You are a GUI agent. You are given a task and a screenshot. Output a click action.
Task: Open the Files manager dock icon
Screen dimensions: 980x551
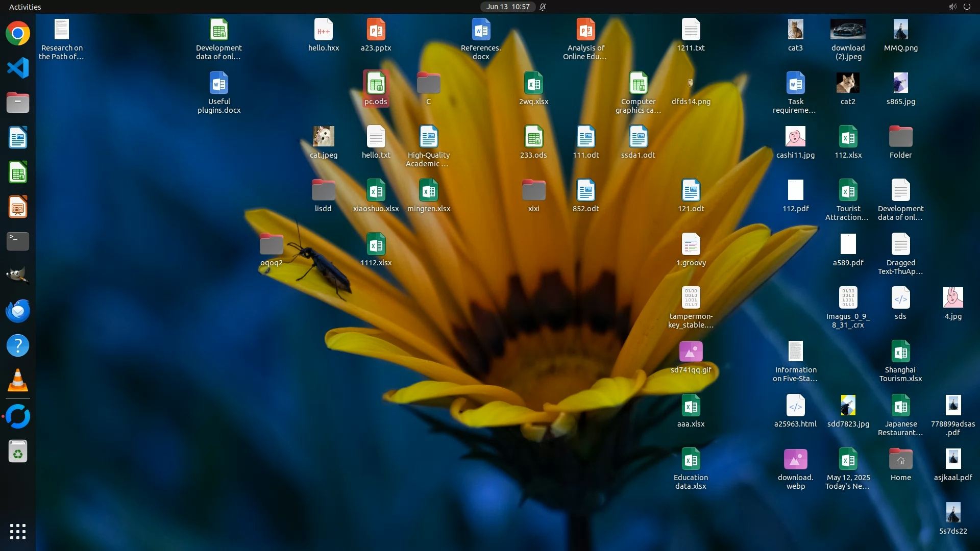click(18, 103)
